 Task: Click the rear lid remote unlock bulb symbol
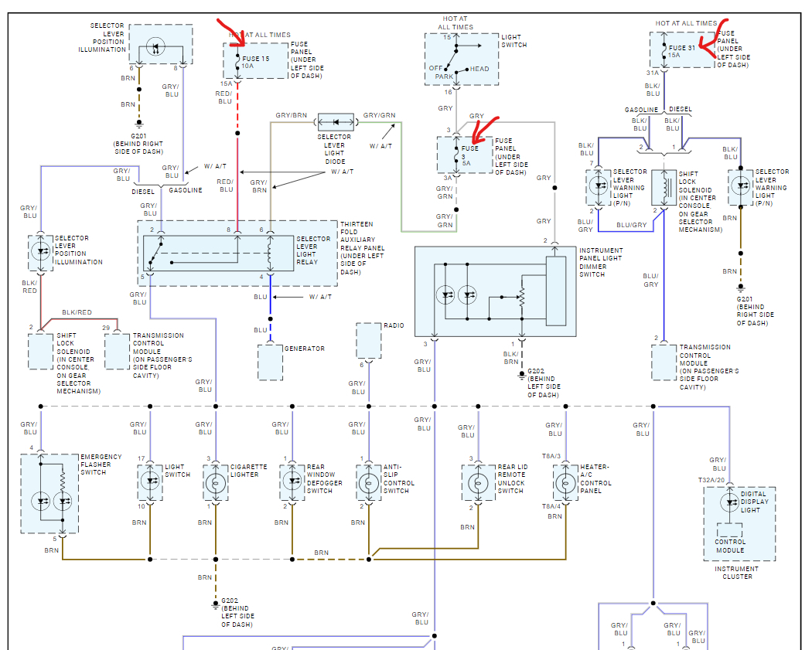[478, 484]
